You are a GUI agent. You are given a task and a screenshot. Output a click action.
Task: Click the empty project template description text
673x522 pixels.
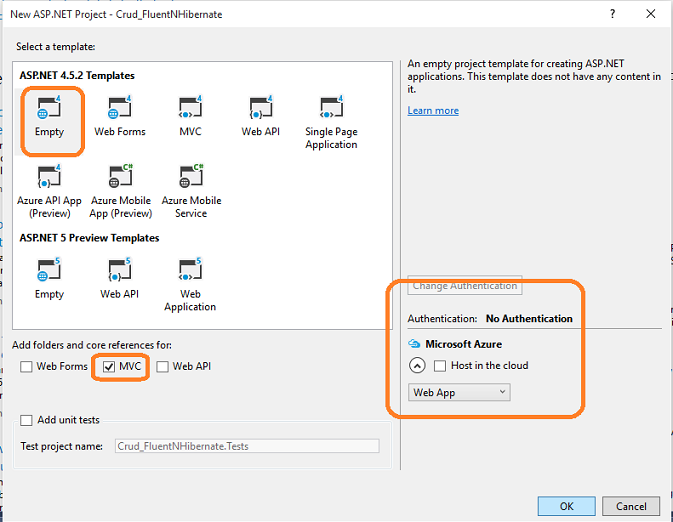pyautogui.click(x=534, y=76)
